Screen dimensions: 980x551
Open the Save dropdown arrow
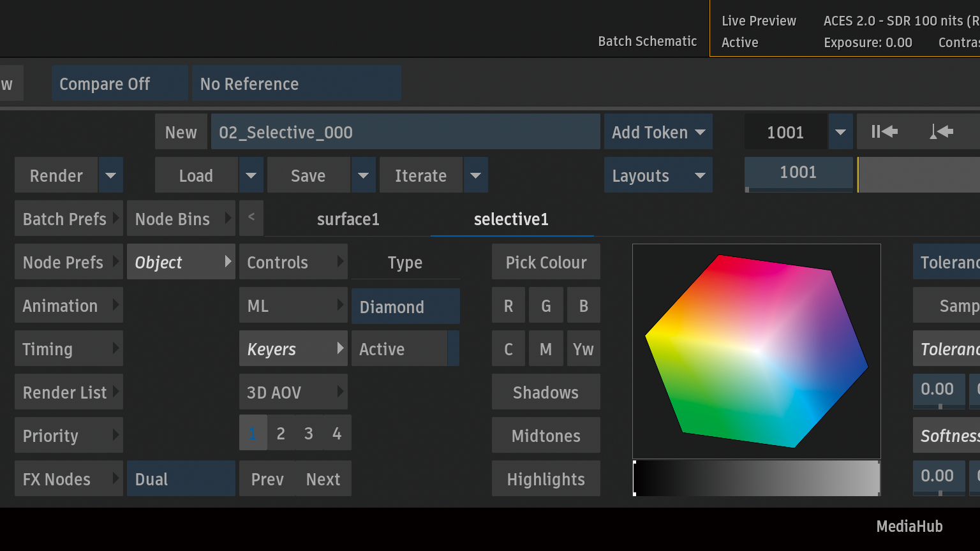click(363, 175)
